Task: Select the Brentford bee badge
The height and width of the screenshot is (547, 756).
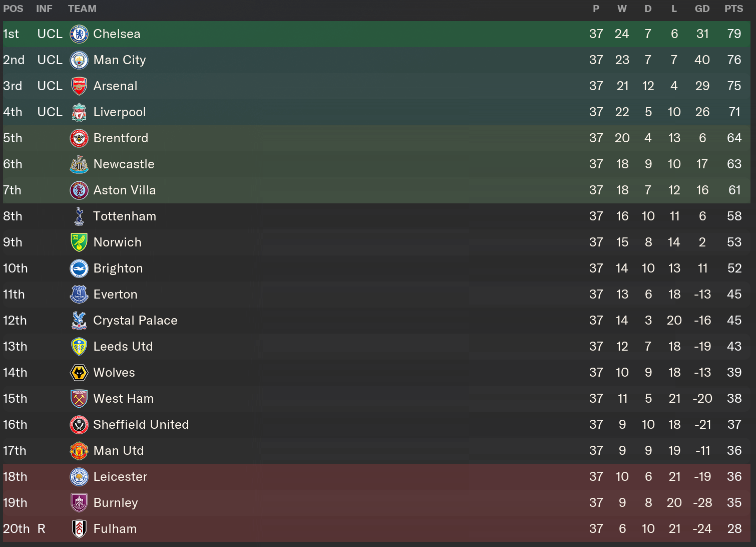Action: (79, 138)
